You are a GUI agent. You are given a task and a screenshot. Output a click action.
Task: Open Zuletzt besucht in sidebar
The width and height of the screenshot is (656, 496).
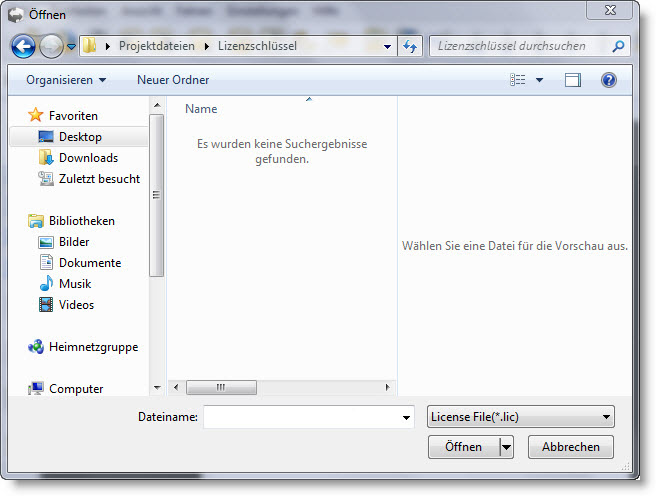click(98, 179)
